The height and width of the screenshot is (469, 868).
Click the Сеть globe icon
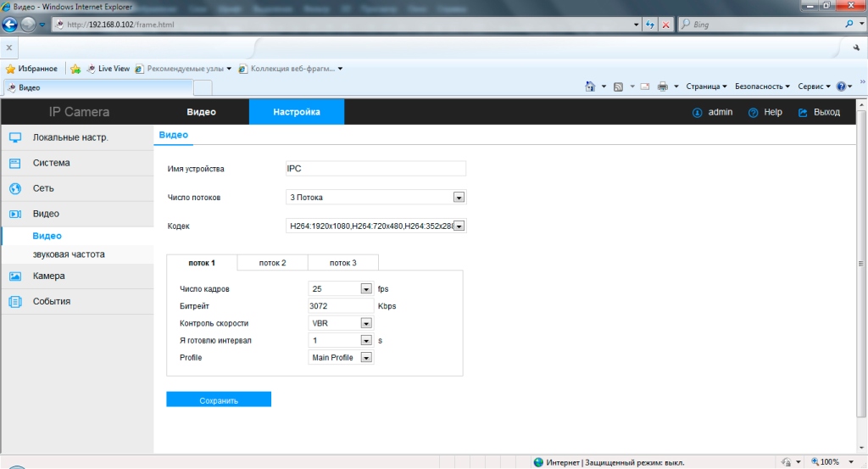coord(15,188)
